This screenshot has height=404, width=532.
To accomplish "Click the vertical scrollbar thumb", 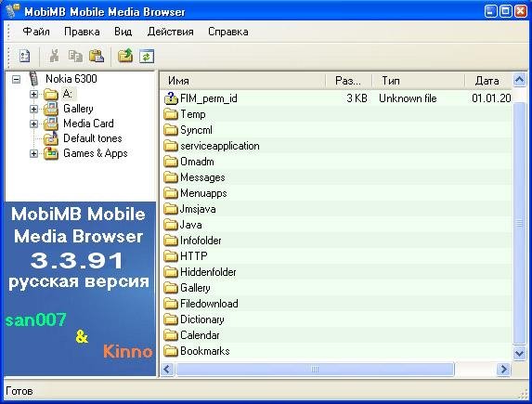I will click(x=519, y=224).
